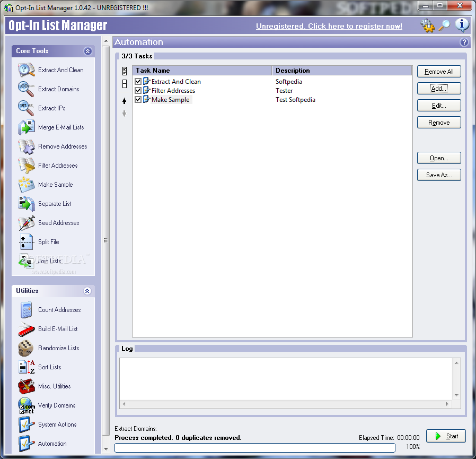Select the Filter Addresses task row name
This screenshot has height=459, width=476.
(x=173, y=91)
